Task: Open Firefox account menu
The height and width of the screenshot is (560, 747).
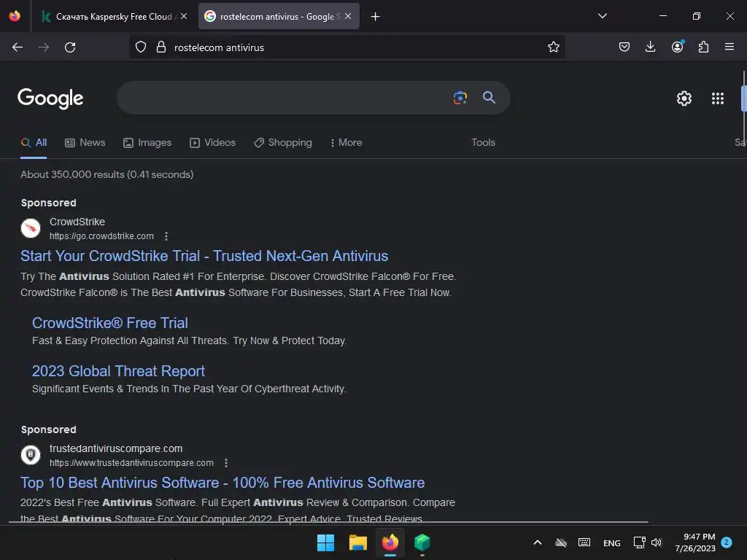Action: pyautogui.click(x=678, y=47)
